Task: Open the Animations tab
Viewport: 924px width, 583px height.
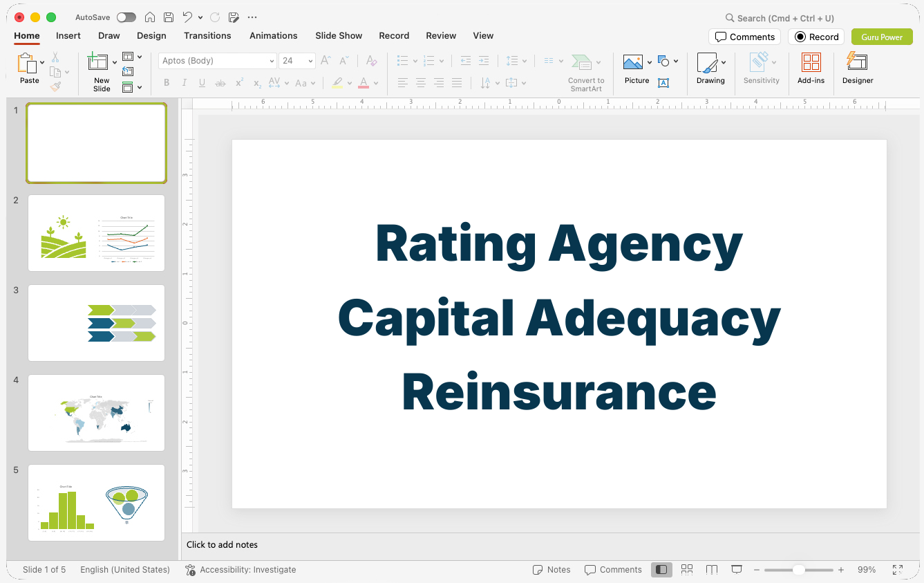Action: (x=274, y=35)
